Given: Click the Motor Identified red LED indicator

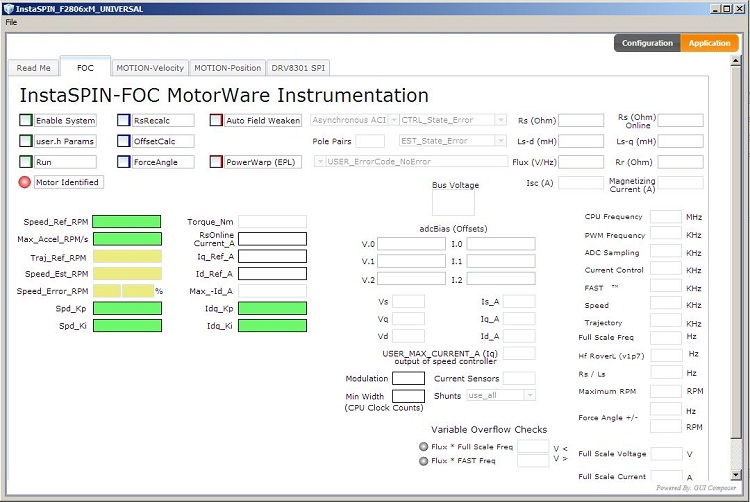Looking at the screenshot, I should pyautogui.click(x=26, y=182).
